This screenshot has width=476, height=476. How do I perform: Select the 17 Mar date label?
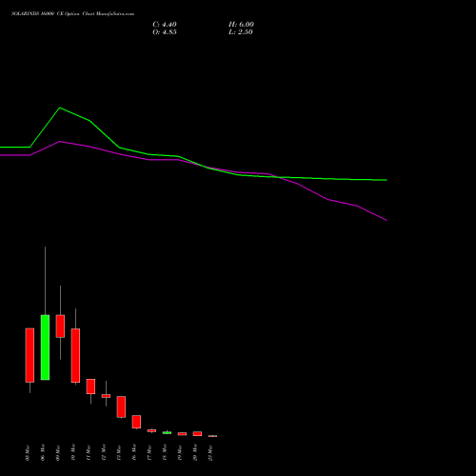(149, 453)
